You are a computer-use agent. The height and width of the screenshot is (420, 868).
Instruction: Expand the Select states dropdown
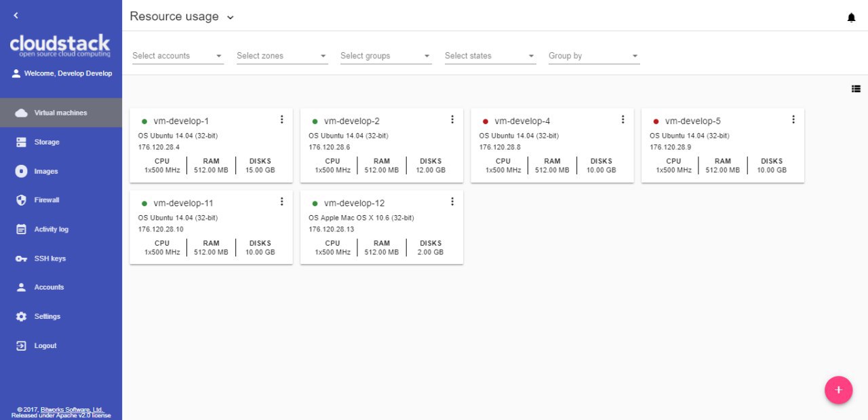coord(490,56)
